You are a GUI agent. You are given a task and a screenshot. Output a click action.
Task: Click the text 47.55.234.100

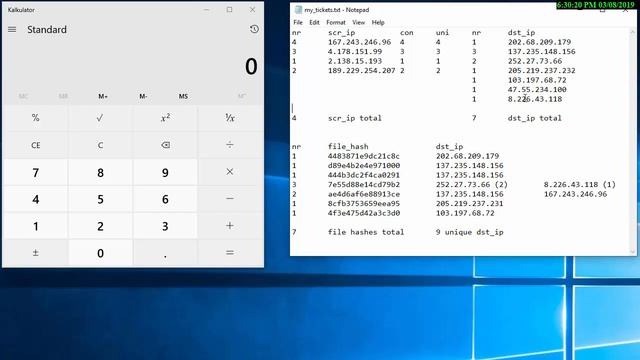point(537,89)
